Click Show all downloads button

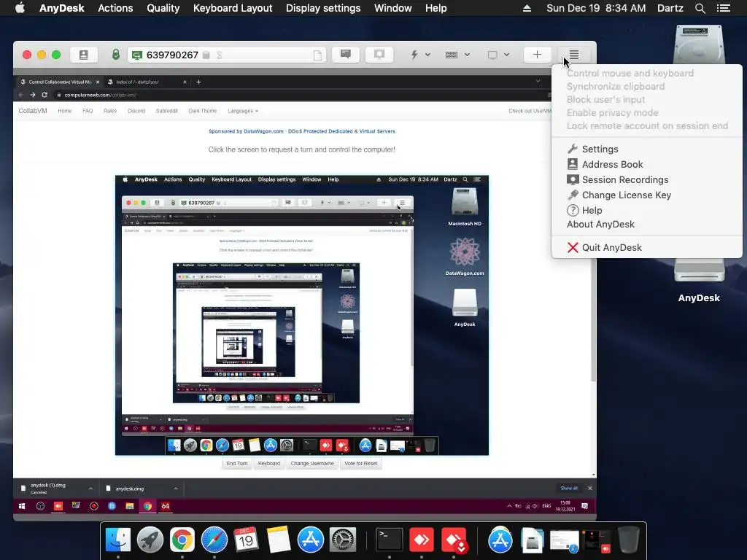tap(569, 488)
